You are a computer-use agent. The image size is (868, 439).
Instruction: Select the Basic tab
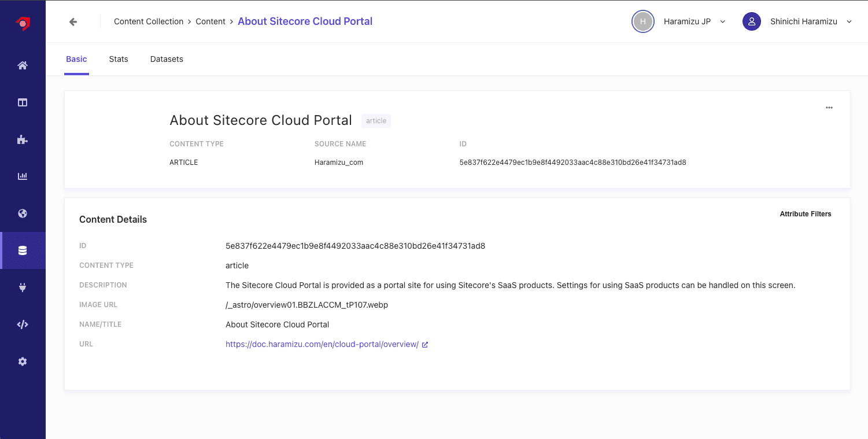click(x=76, y=59)
